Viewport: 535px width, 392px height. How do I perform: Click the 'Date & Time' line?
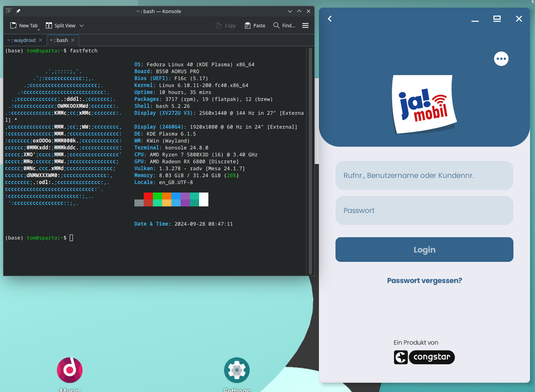183,224
